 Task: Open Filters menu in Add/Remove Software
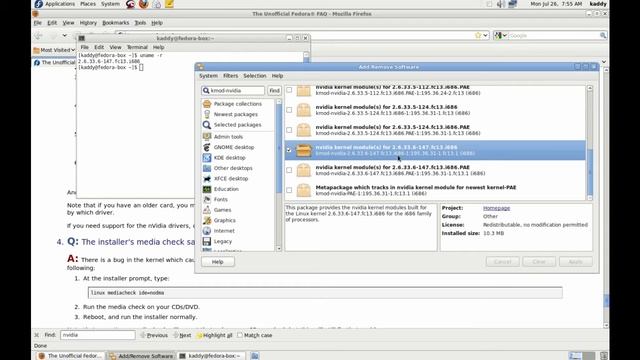click(x=230, y=76)
